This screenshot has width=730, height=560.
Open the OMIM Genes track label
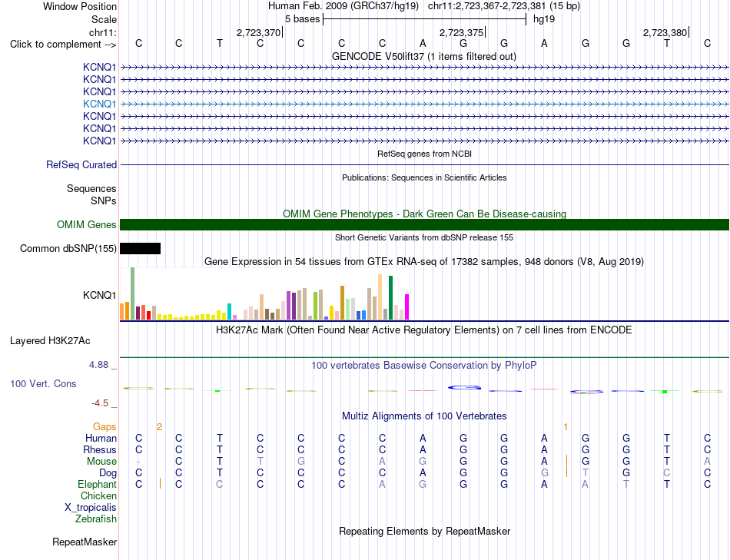(86, 225)
